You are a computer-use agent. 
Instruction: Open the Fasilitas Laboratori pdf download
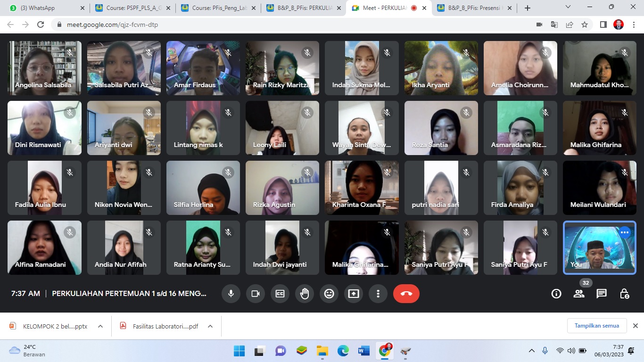point(165,326)
